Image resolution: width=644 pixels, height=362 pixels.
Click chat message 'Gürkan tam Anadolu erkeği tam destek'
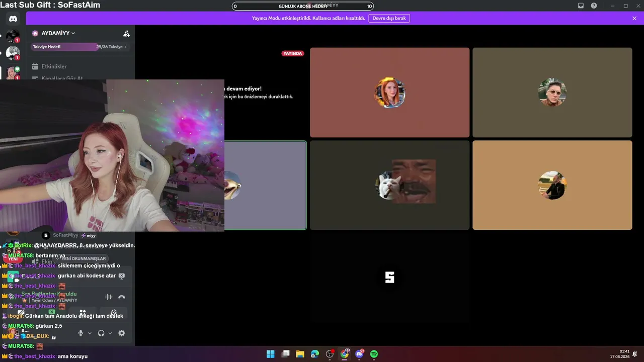click(x=74, y=316)
